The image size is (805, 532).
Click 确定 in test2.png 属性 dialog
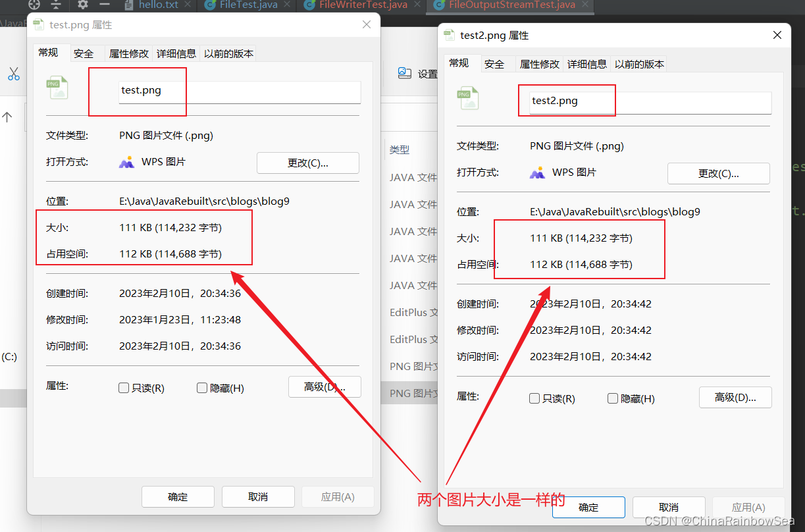(588, 508)
